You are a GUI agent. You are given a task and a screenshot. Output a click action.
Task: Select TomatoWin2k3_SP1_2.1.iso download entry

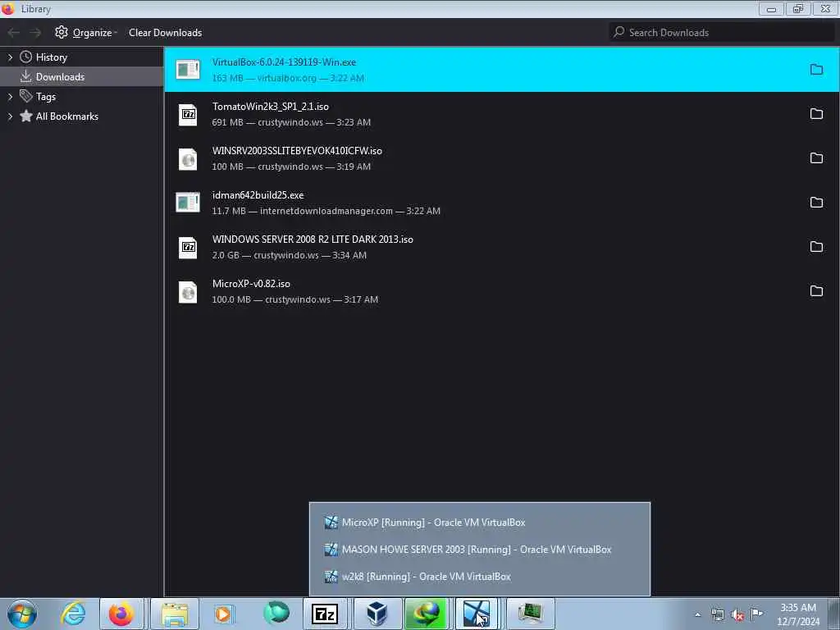click(x=501, y=114)
